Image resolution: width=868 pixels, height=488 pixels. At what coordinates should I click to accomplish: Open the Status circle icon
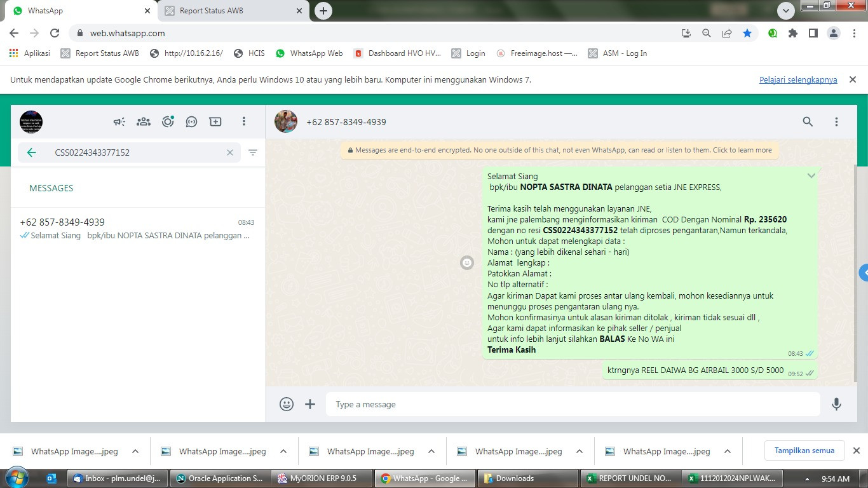point(168,121)
